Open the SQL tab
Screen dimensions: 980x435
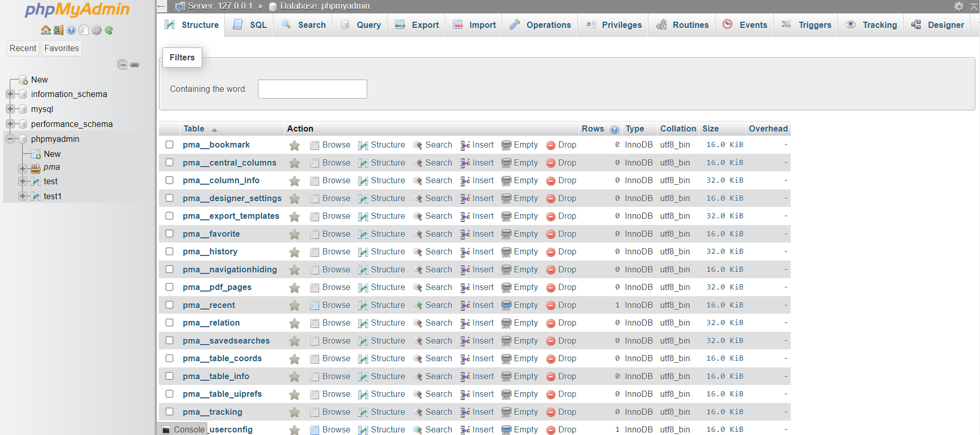point(250,25)
